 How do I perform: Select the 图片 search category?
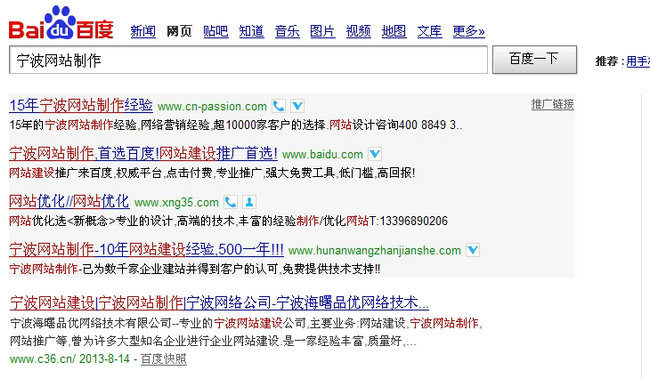323,32
